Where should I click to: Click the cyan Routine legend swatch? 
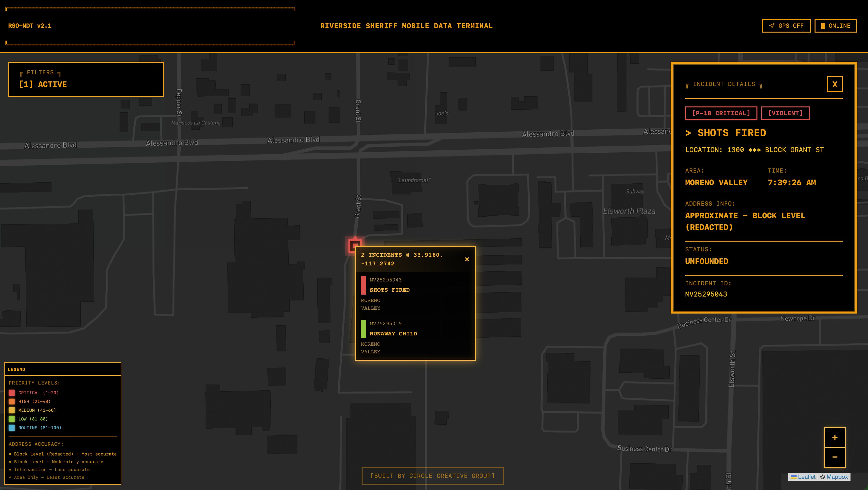tap(12, 428)
